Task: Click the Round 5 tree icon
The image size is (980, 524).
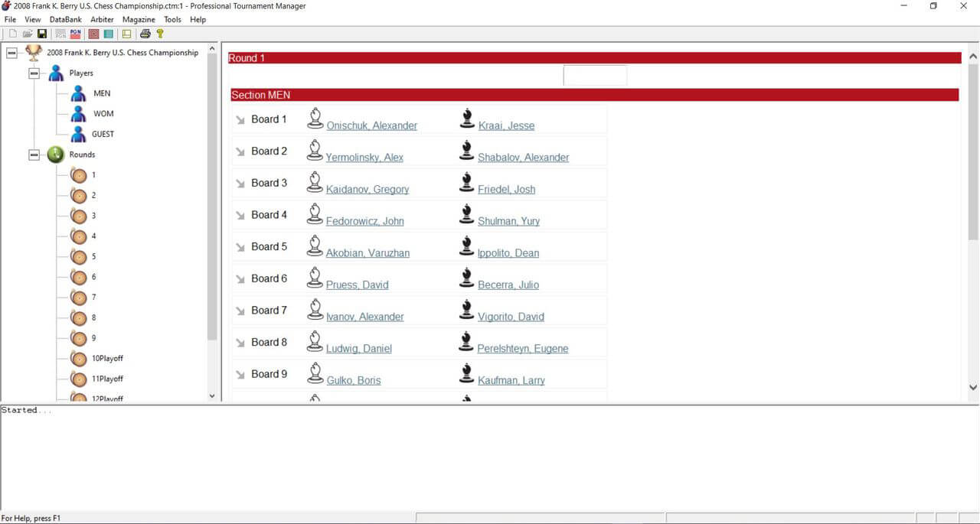Action: tap(78, 256)
